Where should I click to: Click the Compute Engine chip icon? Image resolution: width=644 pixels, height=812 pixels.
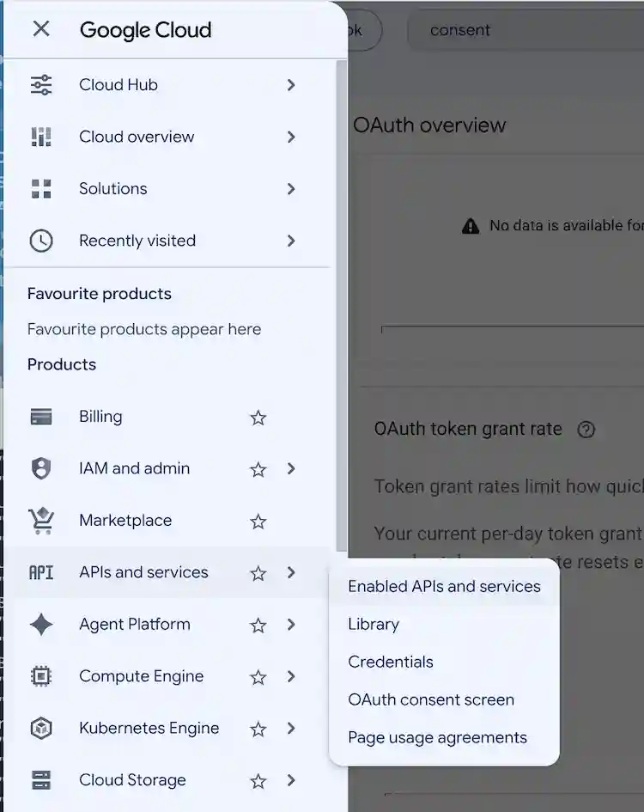coord(41,676)
